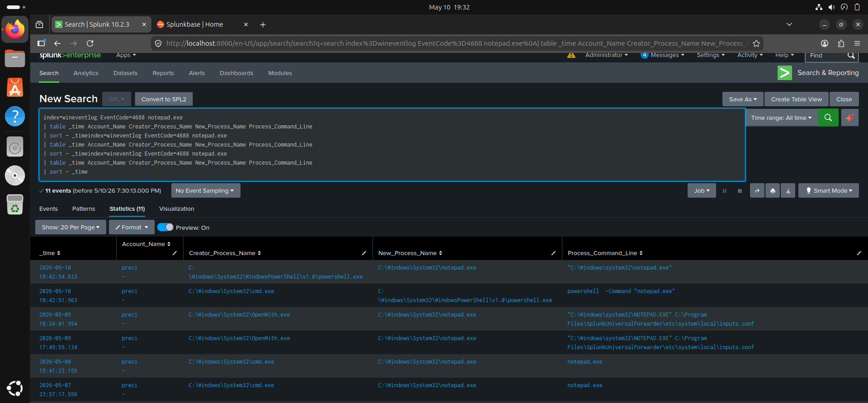Click inside the SPL search query editor
The width and height of the screenshot is (868, 403).
point(392,145)
